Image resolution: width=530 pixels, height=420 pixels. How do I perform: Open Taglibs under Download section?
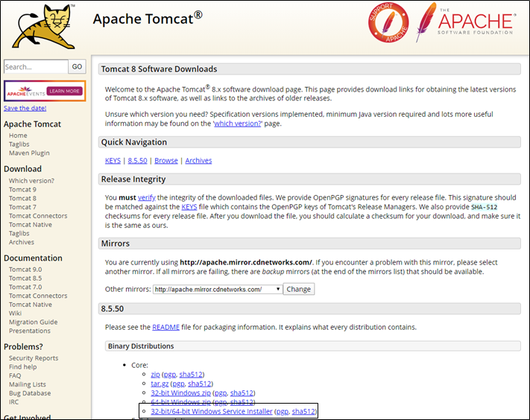point(19,233)
